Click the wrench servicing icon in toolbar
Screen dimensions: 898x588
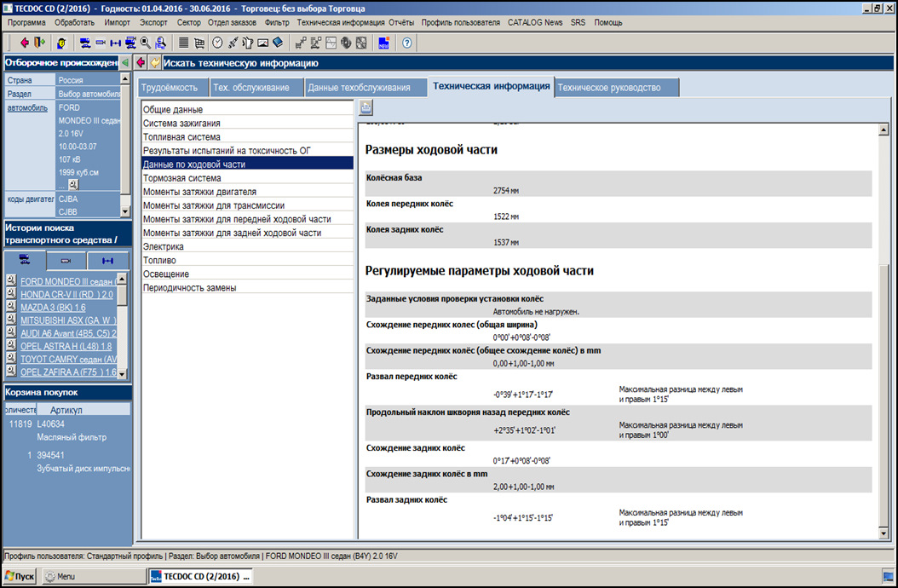[x=233, y=43]
